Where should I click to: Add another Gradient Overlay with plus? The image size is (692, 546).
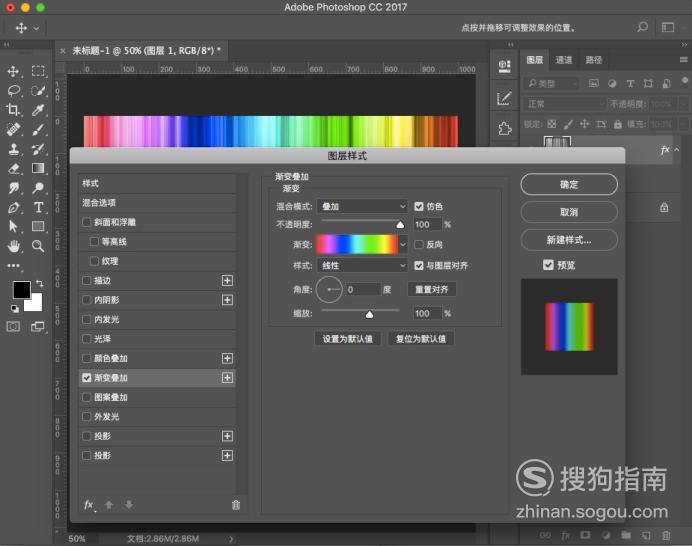pos(227,377)
